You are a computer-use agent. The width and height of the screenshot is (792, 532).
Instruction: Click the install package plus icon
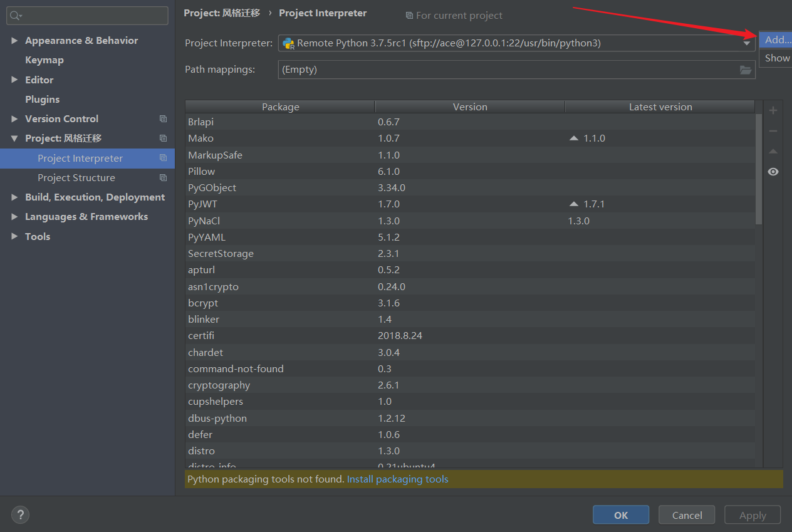tap(773, 110)
